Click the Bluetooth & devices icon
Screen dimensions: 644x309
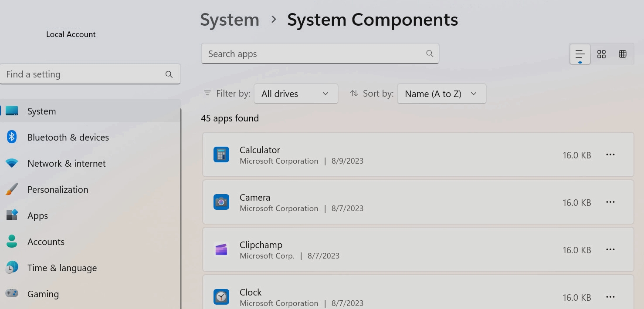12,137
